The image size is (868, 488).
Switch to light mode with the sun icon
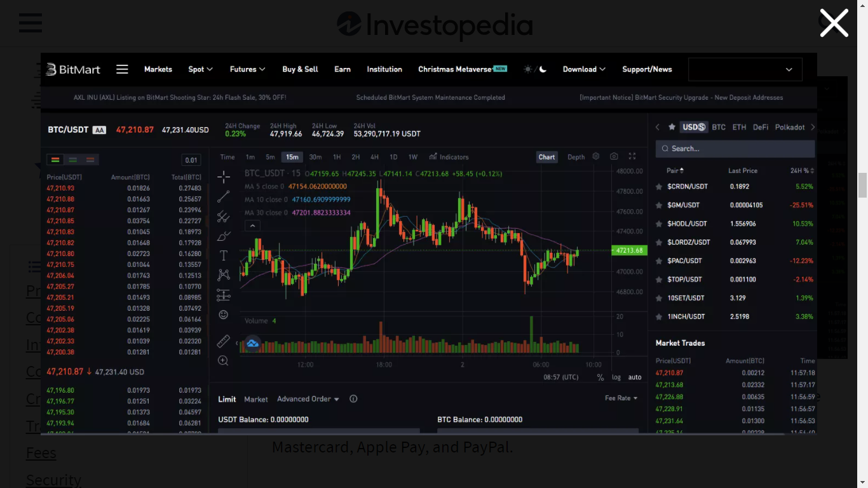point(528,69)
